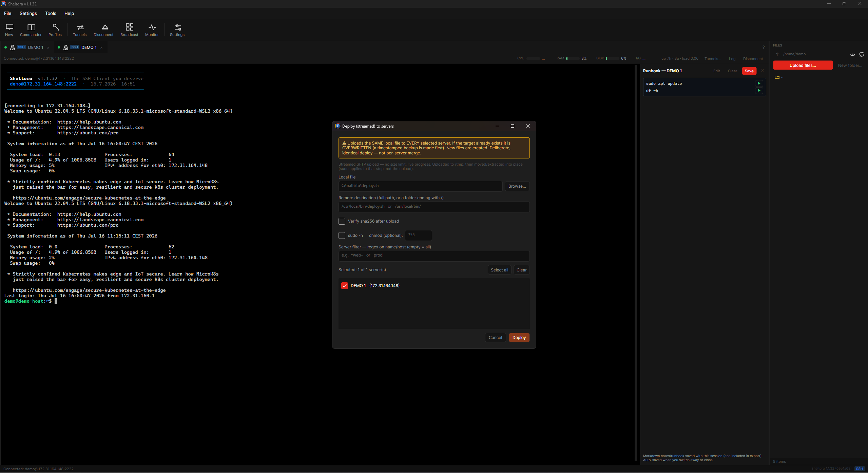The width and height of the screenshot is (868, 473).
Task: Open Profiles with the key icon
Action: pyautogui.click(x=55, y=30)
